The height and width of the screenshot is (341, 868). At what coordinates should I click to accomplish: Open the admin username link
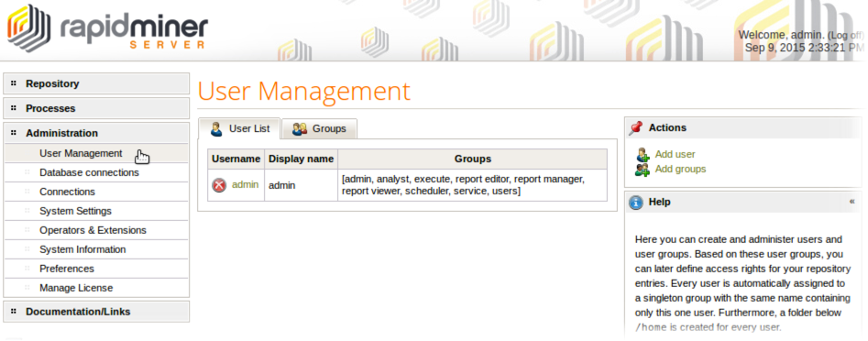pyautogui.click(x=246, y=185)
